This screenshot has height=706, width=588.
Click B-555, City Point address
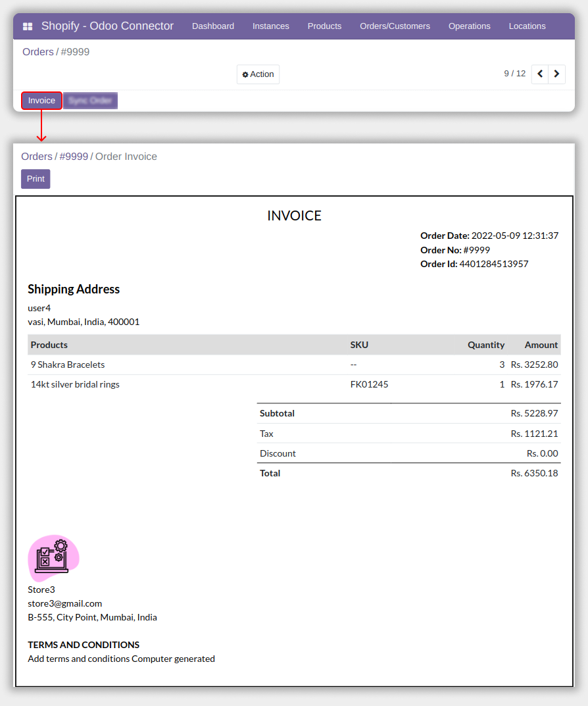[x=92, y=617]
